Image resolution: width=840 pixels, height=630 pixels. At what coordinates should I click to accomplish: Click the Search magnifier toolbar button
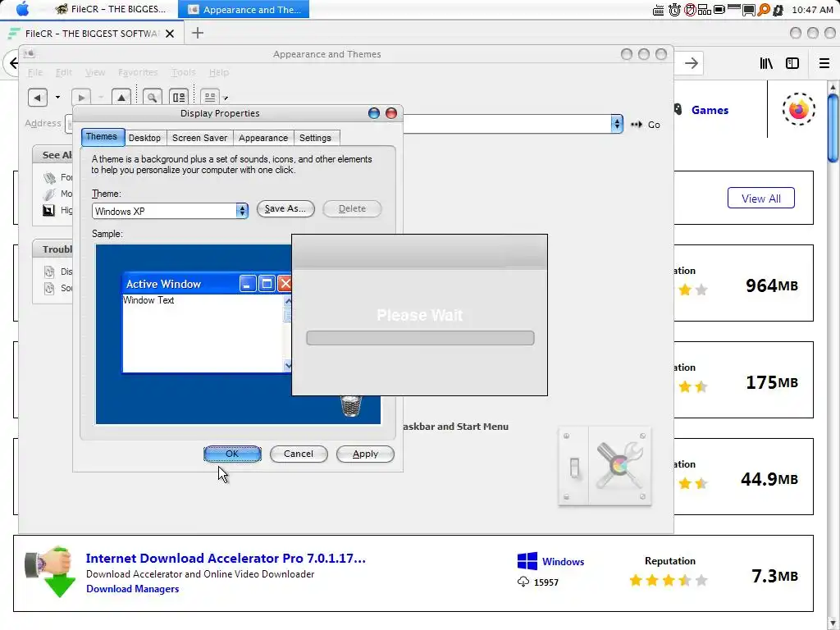[152, 98]
